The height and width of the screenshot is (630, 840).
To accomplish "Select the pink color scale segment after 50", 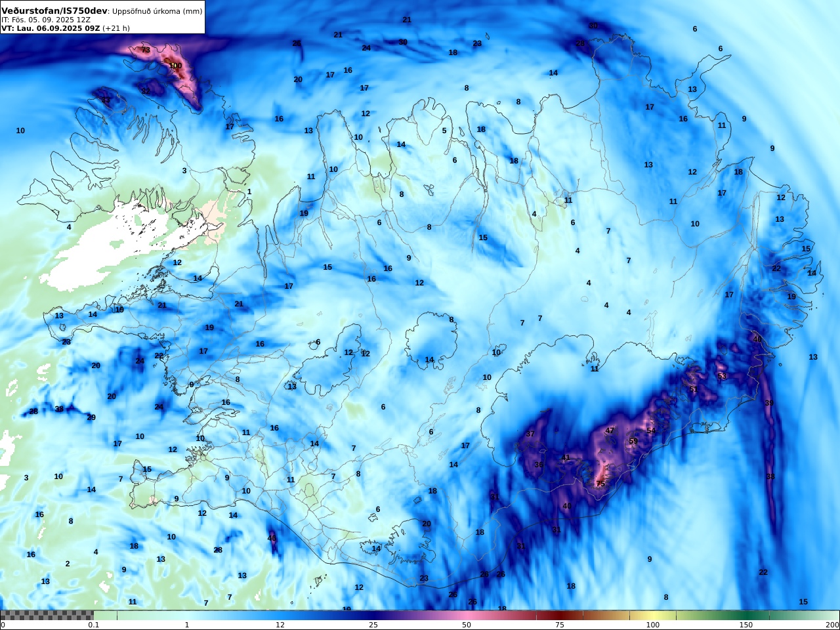I will 501,616.
